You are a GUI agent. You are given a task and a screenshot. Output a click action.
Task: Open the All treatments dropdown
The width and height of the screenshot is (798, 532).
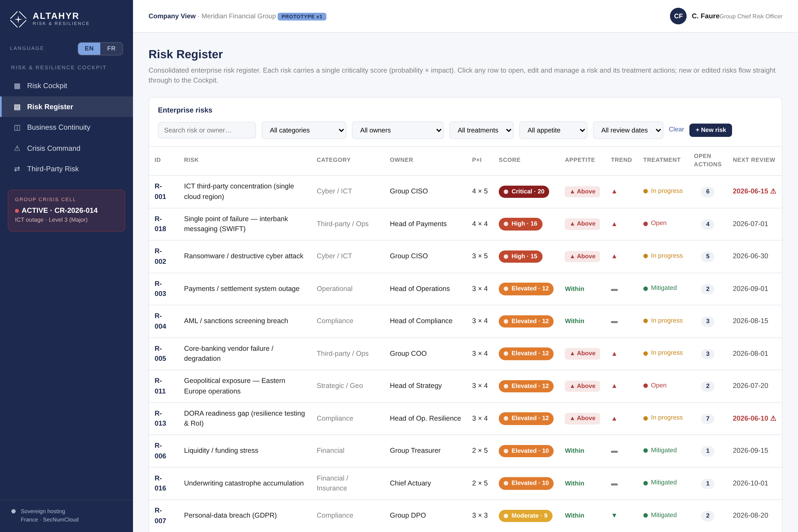(482, 130)
